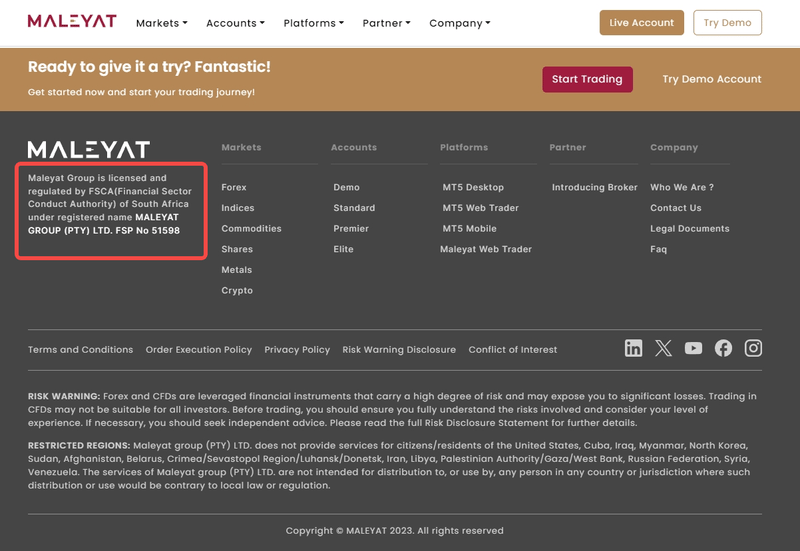Open Order Execution Policy link
This screenshot has width=800, height=551.
tap(198, 349)
